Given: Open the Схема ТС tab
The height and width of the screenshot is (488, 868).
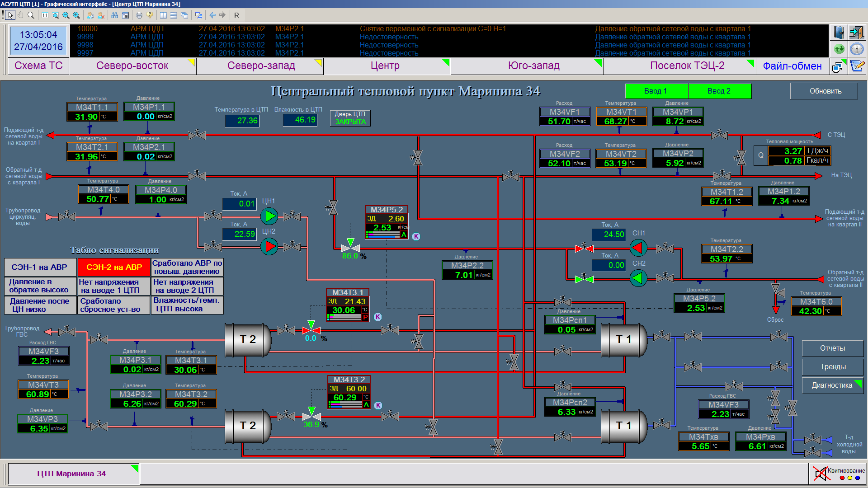Looking at the screenshot, I should (38, 66).
